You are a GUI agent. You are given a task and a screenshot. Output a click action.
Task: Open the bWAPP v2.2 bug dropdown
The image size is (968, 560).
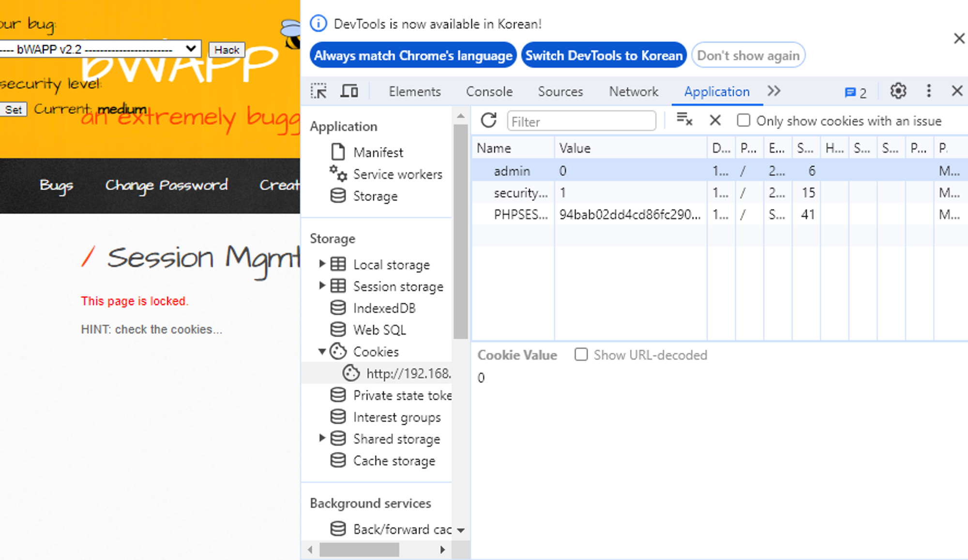[100, 49]
